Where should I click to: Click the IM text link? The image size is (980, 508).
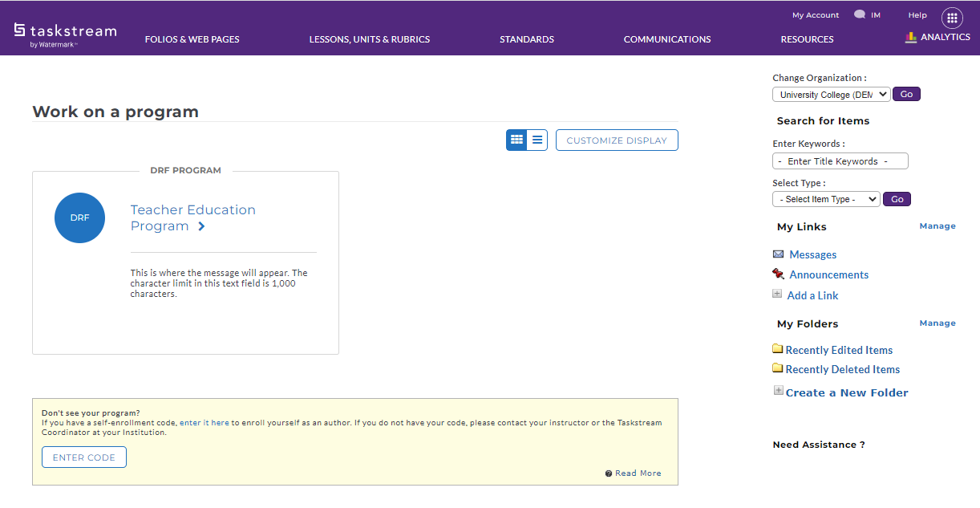pos(876,15)
